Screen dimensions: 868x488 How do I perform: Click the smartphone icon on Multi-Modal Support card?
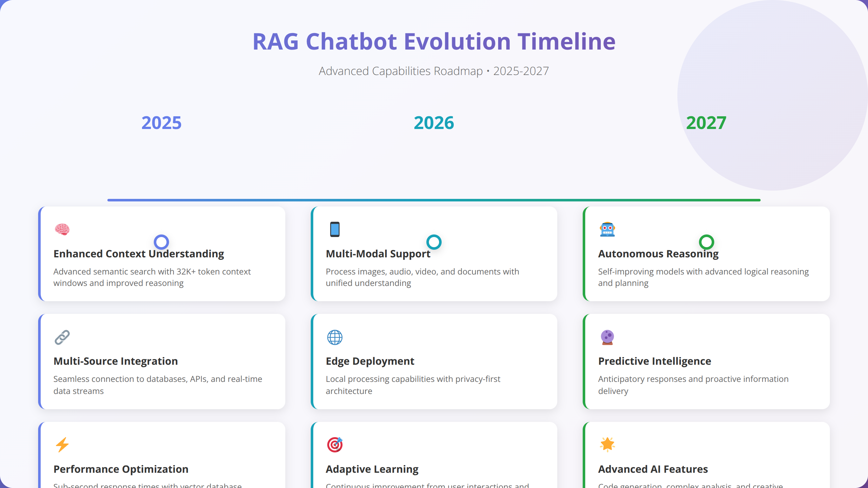(335, 229)
